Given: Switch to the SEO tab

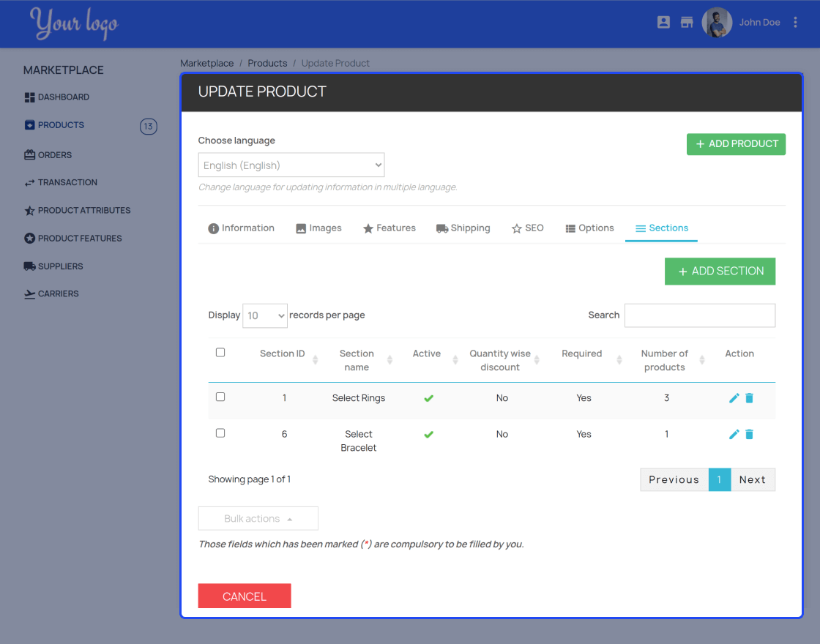Looking at the screenshot, I should (x=528, y=228).
